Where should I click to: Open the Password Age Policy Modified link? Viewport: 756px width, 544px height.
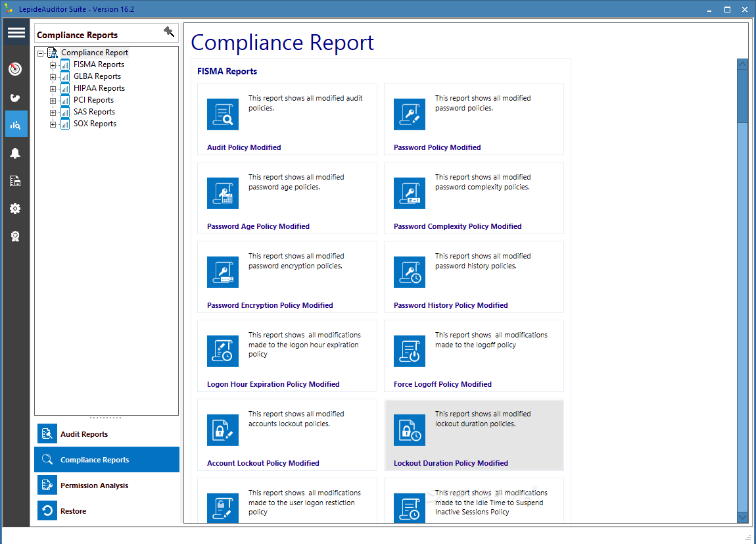point(258,227)
